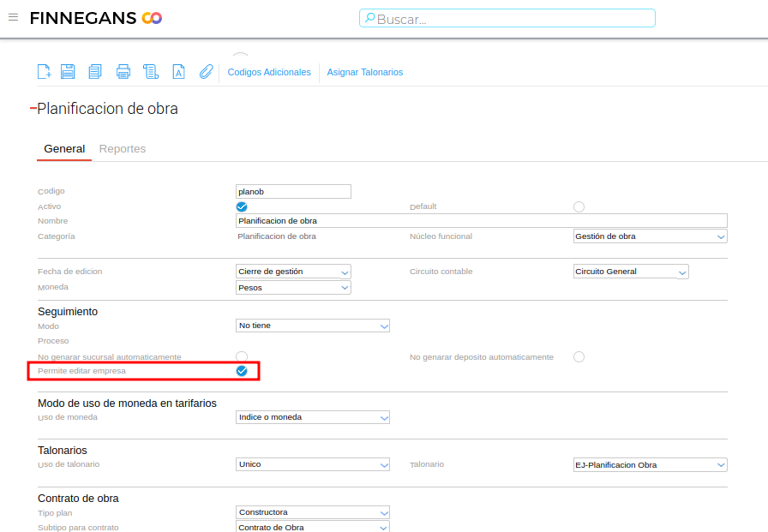This screenshot has width=768, height=532.
Task: Click the Finnegans logo
Action: coord(96,18)
